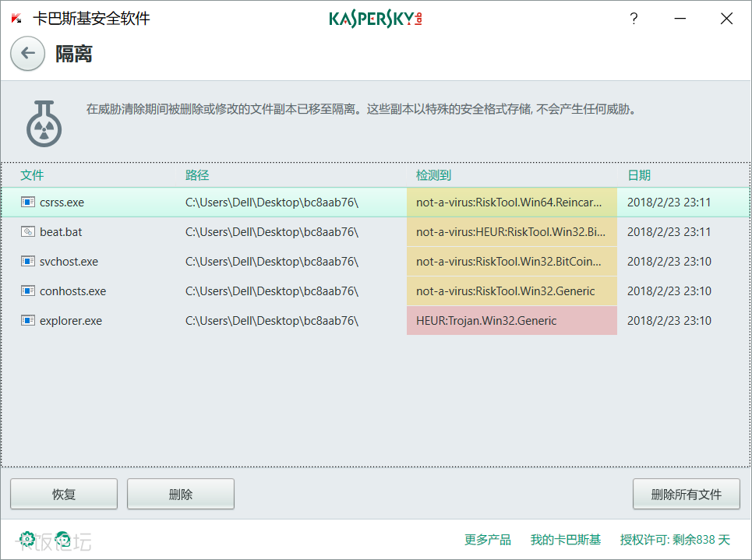Click the conhosts.exe file icon
The width and height of the screenshot is (752, 560).
coord(29,291)
